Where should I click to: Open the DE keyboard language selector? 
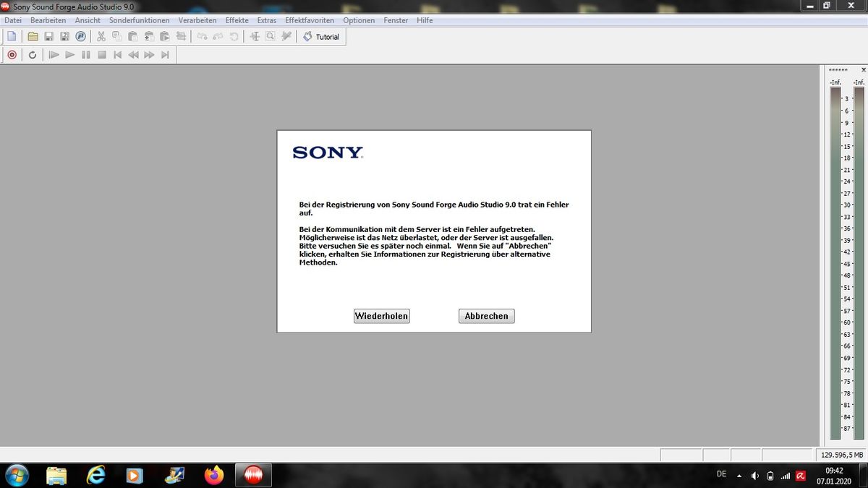click(720, 474)
